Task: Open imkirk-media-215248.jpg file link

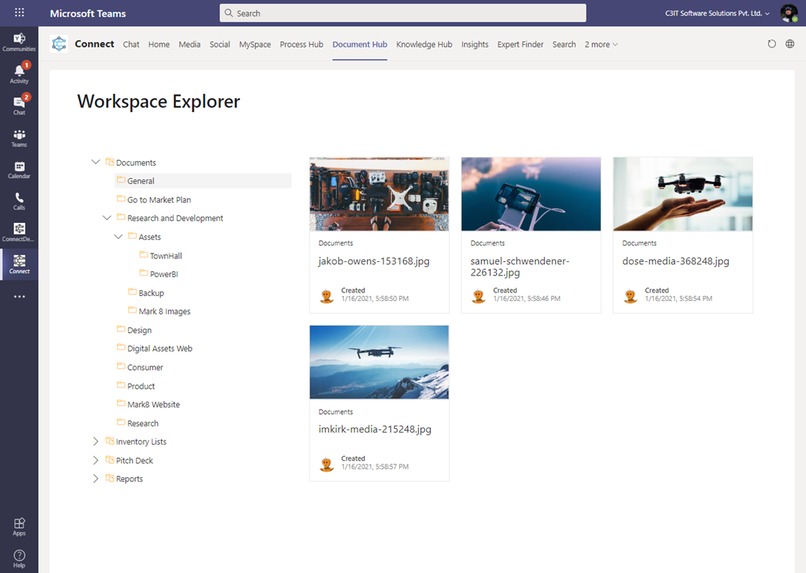Action: [375, 429]
